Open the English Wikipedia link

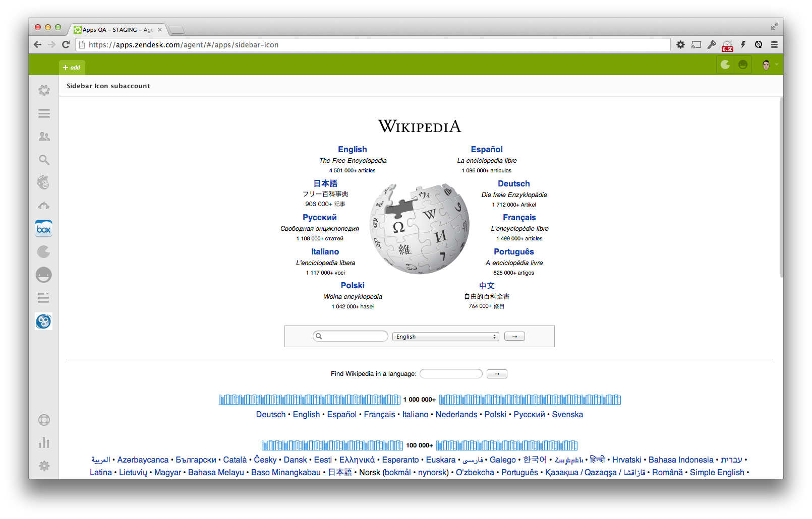click(352, 149)
